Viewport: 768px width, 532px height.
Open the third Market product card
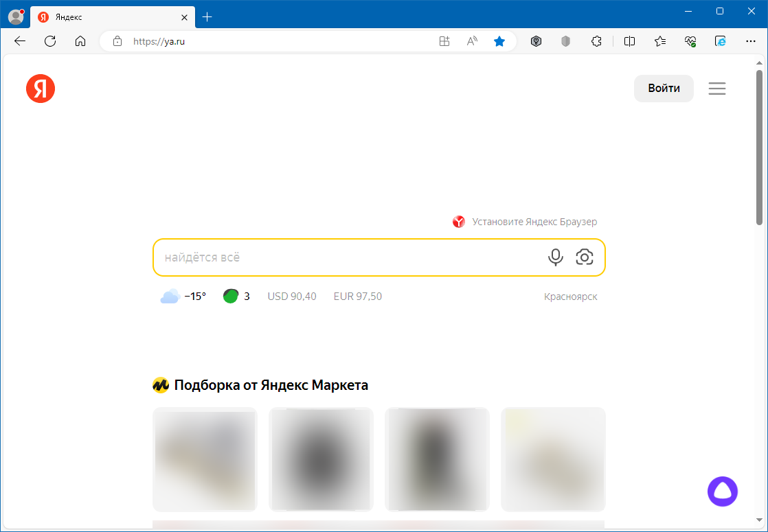coord(437,459)
